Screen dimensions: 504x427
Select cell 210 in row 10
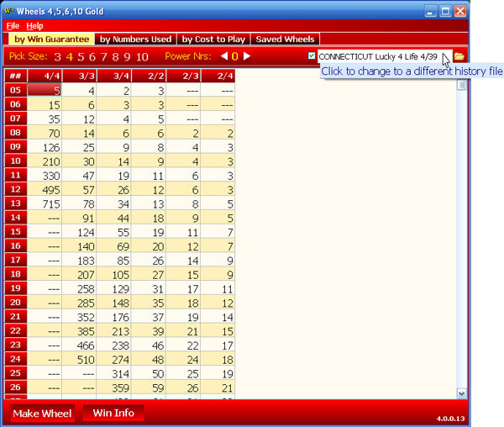pyautogui.click(x=45, y=161)
